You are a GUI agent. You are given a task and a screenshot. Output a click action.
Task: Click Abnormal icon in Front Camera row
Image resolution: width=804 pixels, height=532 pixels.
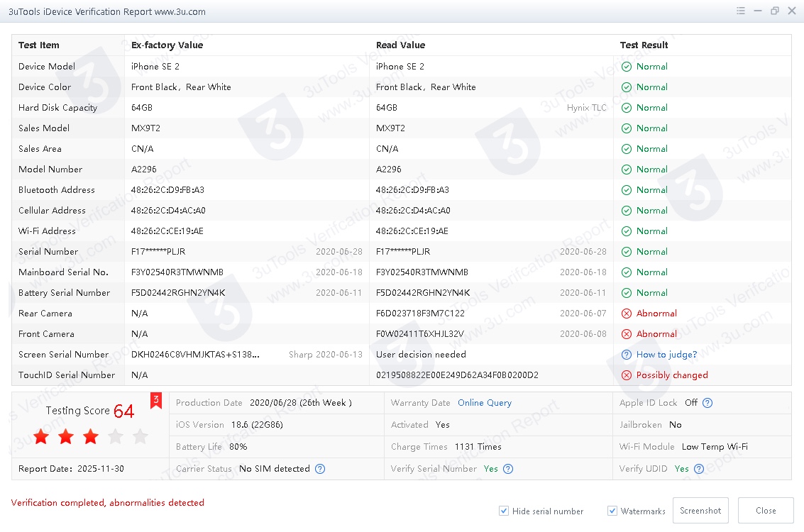pyautogui.click(x=627, y=334)
